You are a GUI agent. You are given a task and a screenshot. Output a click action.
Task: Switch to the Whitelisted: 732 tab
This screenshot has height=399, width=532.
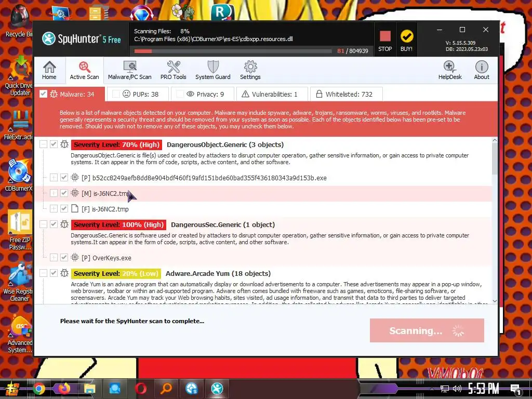tap(347, 94)
